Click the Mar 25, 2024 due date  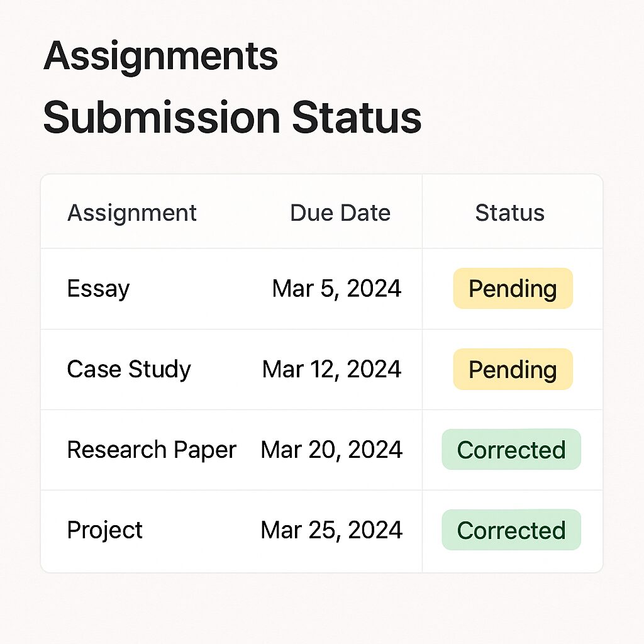(331, 530)
